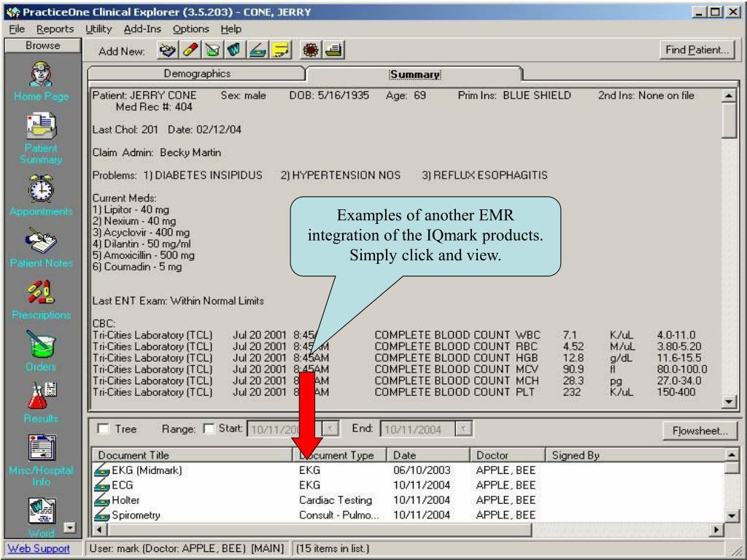Sort by Document Title column header

click(192, 455)
